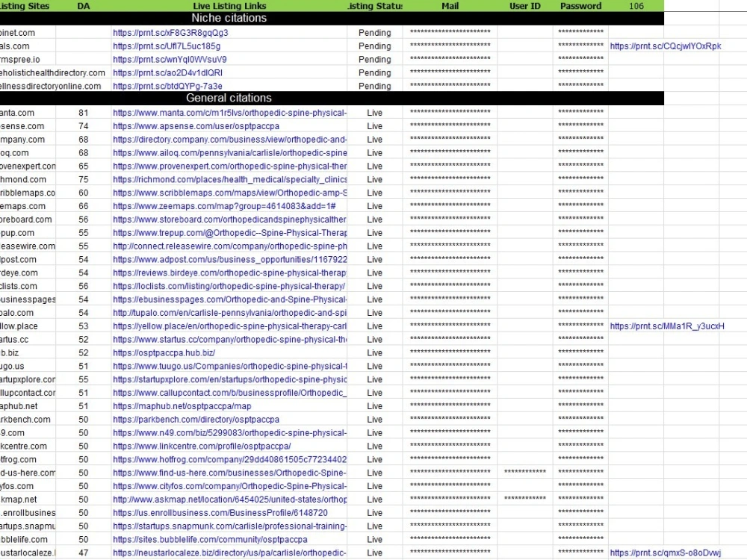Select the header cell showing 106

click(636, 6)
